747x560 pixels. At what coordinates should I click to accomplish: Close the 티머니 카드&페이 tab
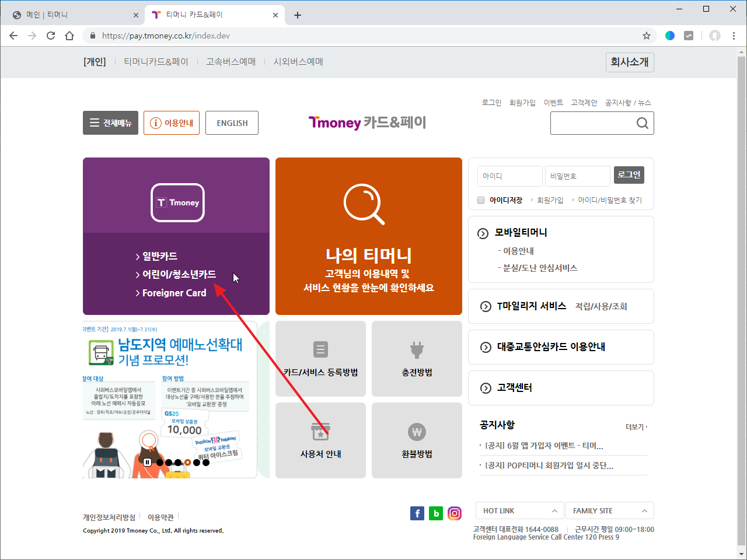pos(275,15)
